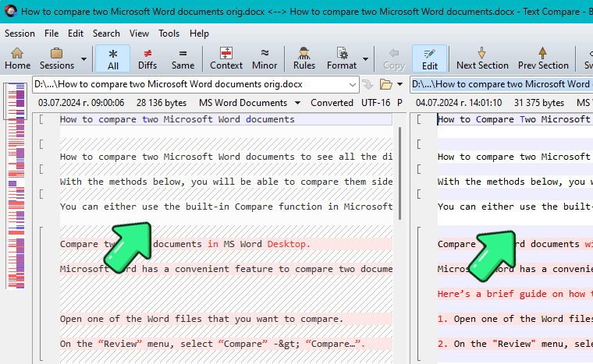Show only Same lines
Image resolution: width=593 pixels, height=364 pixels.
(183, 58)
